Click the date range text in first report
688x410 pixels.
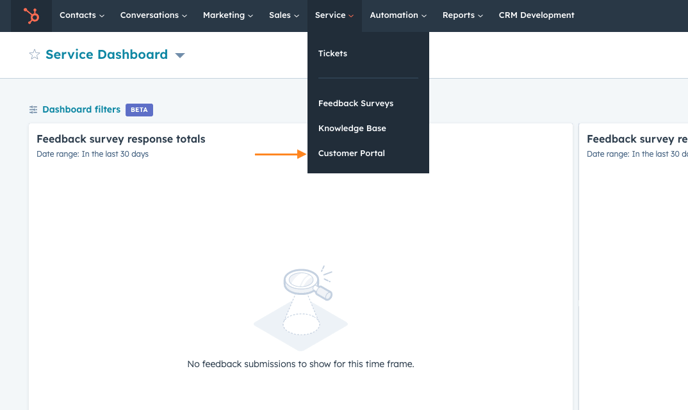93,154
